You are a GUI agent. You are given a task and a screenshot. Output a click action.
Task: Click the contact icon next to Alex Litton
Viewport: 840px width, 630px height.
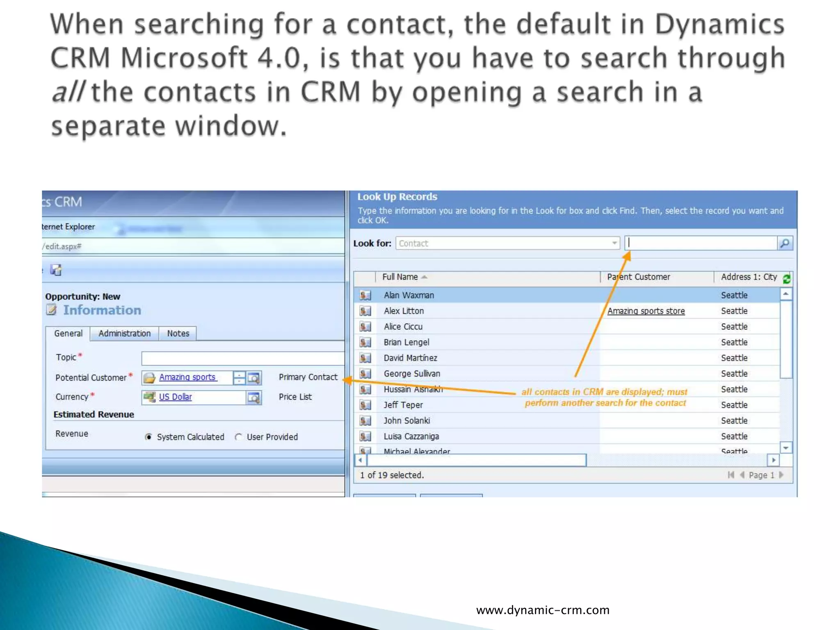365,311
